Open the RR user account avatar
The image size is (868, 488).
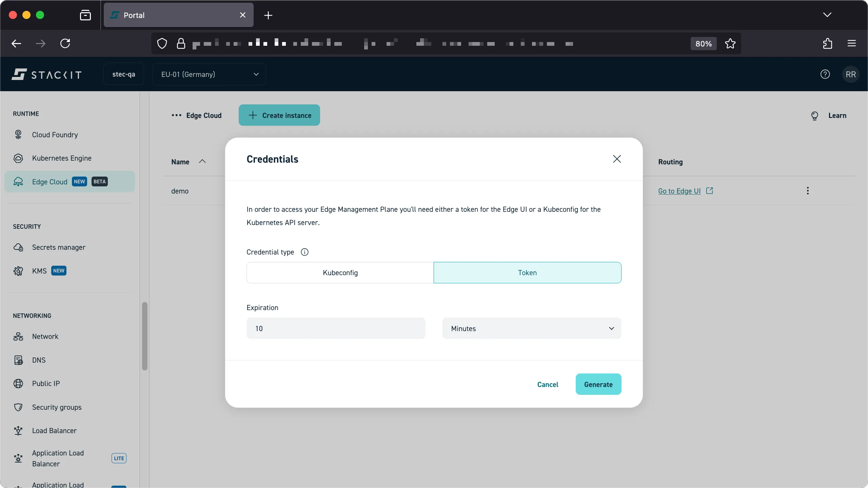(851, 74)
